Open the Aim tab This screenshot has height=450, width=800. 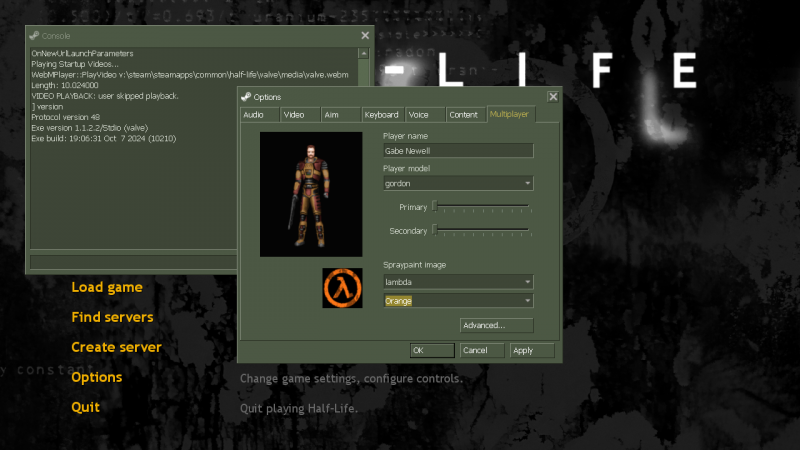(341, 115)
